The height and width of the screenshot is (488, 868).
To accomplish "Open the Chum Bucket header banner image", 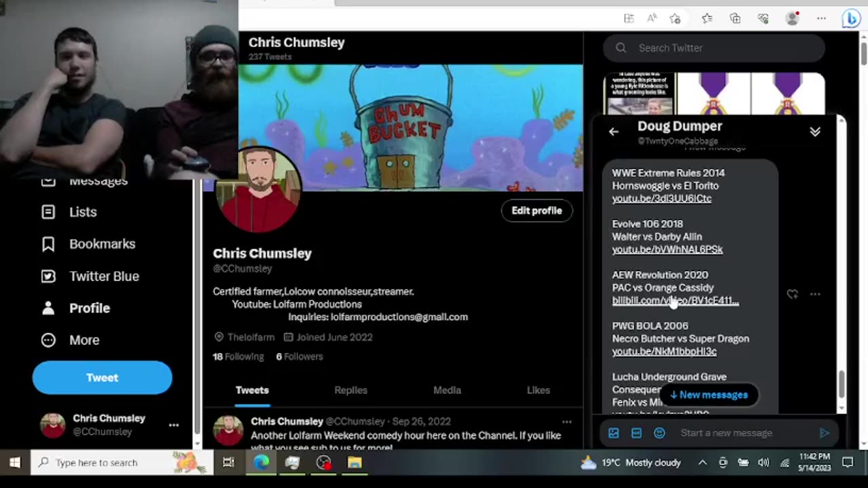I will (410, 127).
